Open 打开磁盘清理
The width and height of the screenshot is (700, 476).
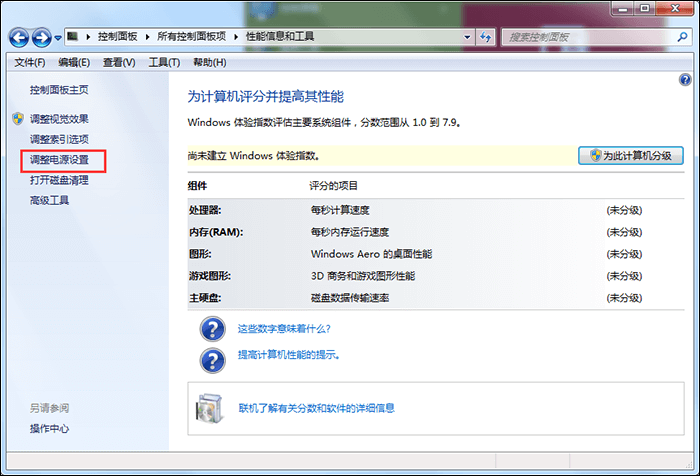[x=59, y=180]
